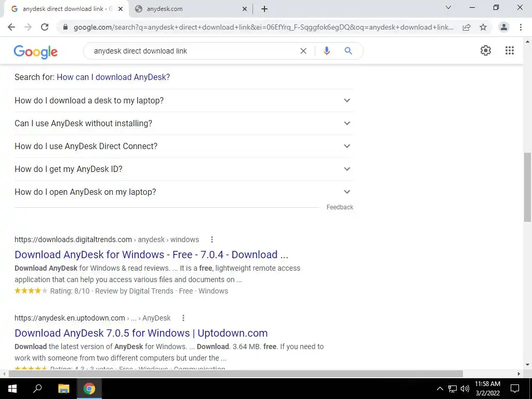Click the scroll down arrow
The height and width of the screenshot is (399, 532).
(527, 365)
